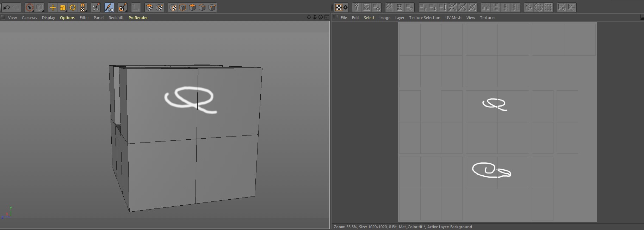Toggle the viewport maximize layout icon
This screenshot has height=230, width=644.
[327, 17]
